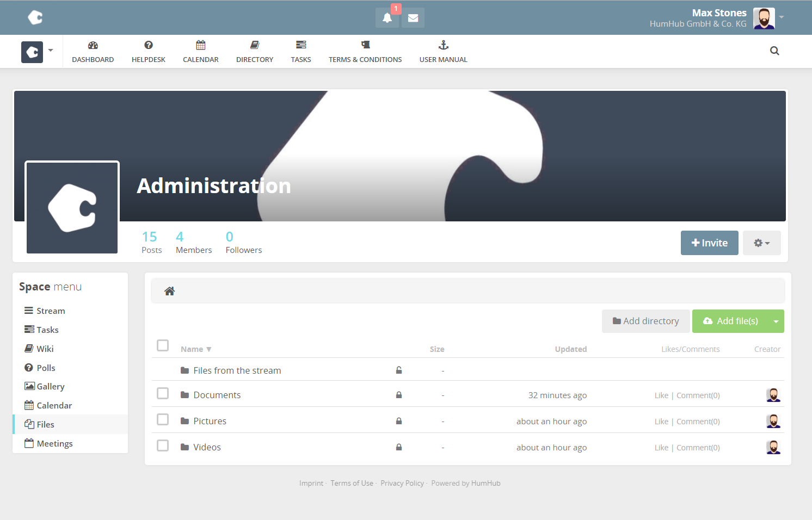Open the notifications bell icon
Screen dimensions: 812x520
pos(387,18)
